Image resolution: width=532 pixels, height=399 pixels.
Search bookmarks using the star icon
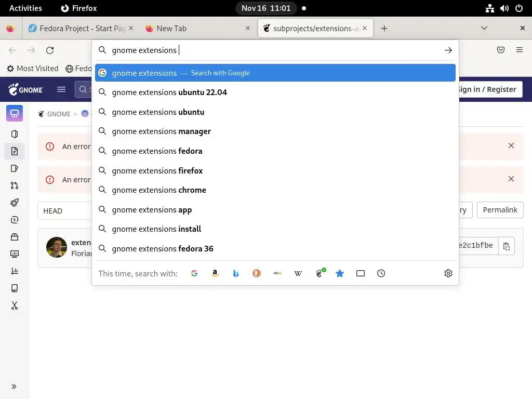340,273
